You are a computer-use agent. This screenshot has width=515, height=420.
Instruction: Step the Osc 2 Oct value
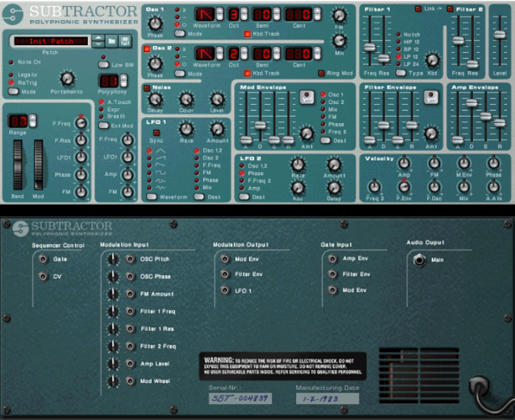point(244,54)
